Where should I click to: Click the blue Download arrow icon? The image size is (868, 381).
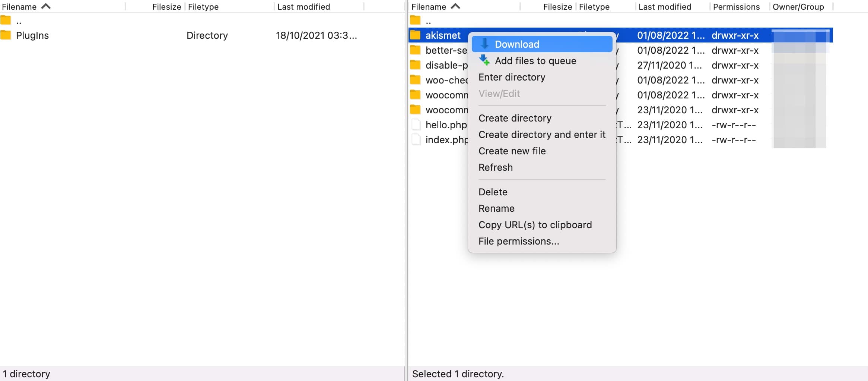[484, 44]
